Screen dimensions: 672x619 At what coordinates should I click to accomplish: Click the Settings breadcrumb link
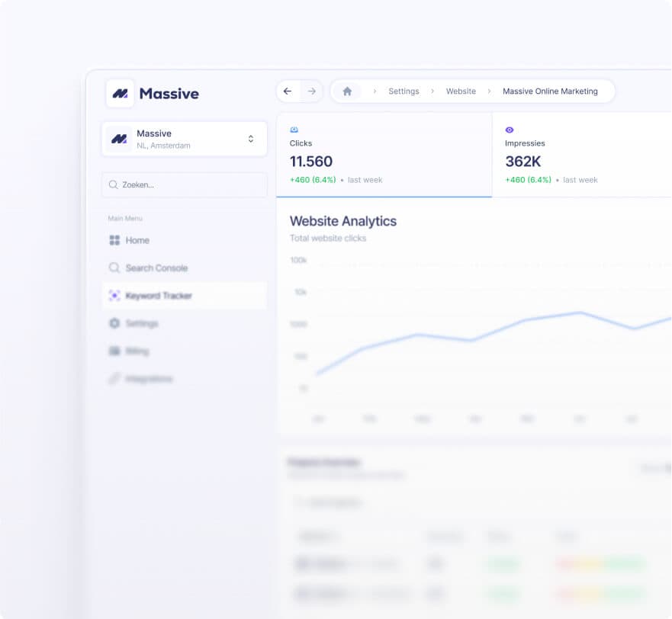[x=404, y=91]
